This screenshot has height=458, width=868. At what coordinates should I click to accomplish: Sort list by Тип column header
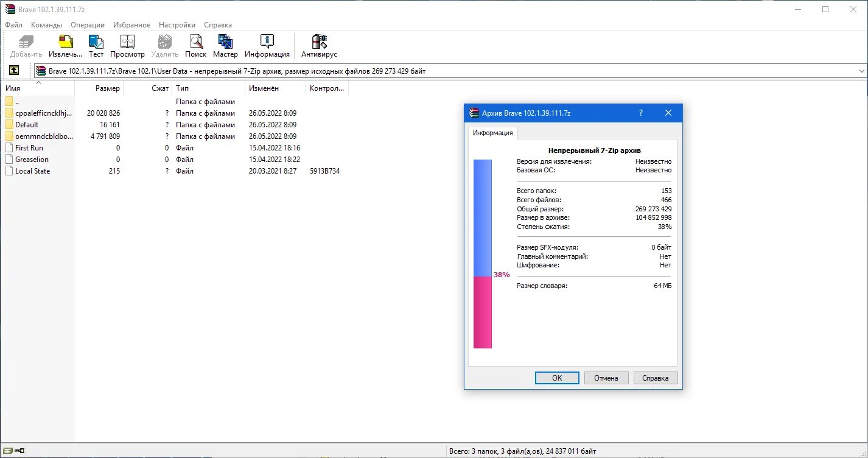pyautogui.click(x=209, y=88)
